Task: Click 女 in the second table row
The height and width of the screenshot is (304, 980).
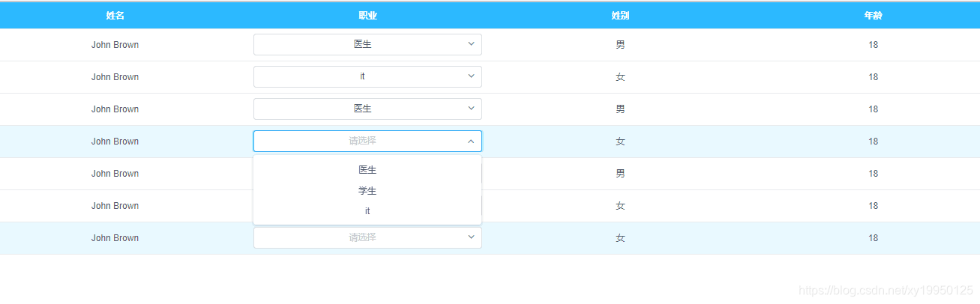Action: pyautogui.click(x=620, y=77)
